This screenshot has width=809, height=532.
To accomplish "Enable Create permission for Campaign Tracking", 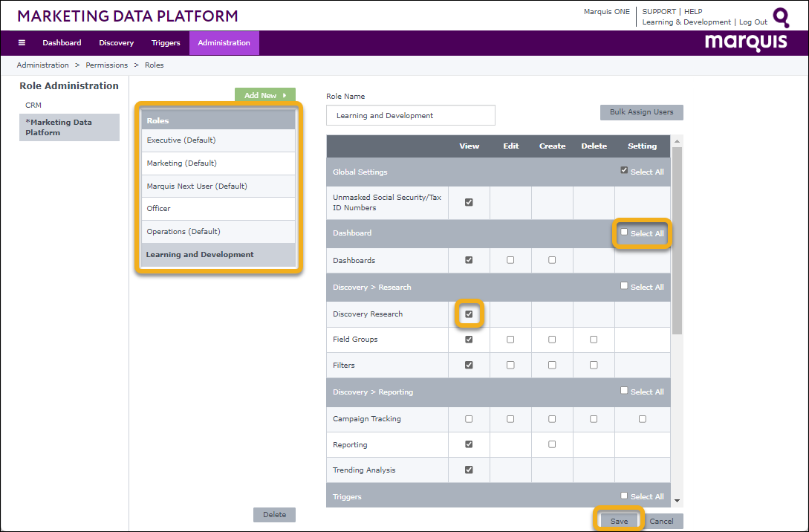I will [x=552, y=419].
